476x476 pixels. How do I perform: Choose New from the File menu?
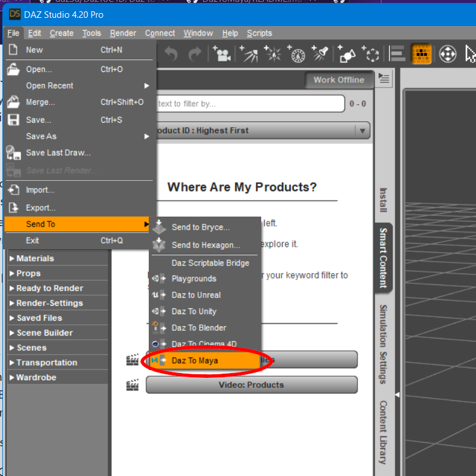[x=79, y=50]
